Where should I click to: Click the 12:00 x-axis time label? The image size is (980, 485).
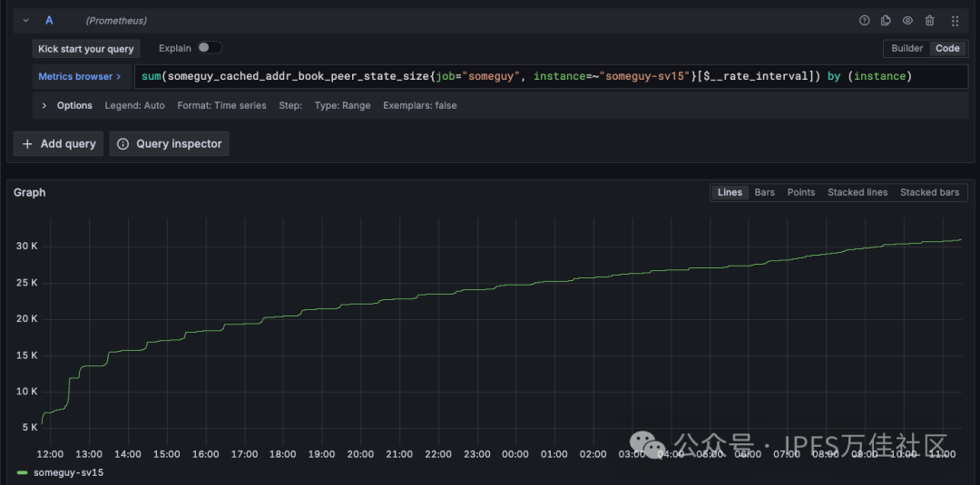[50, 454]
